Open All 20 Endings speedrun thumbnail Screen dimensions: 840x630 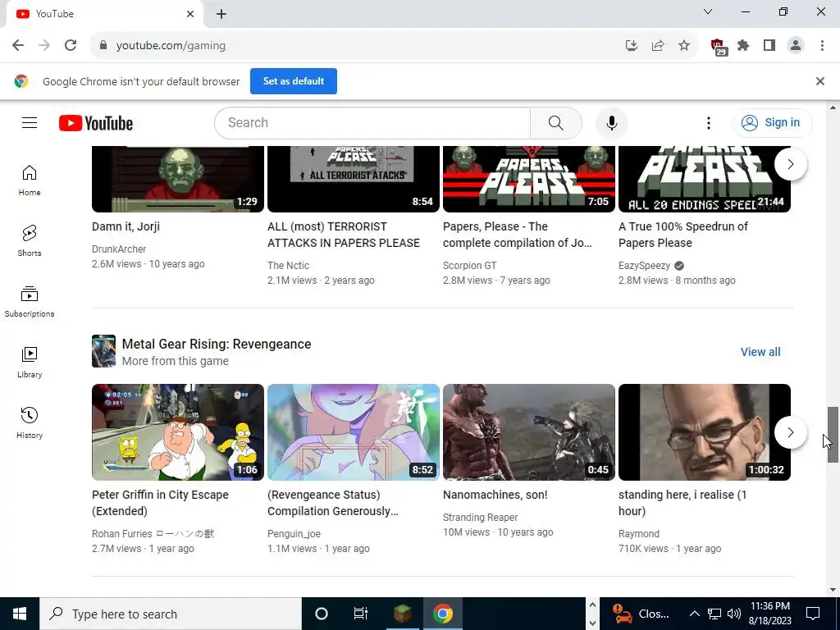(705, 179)
